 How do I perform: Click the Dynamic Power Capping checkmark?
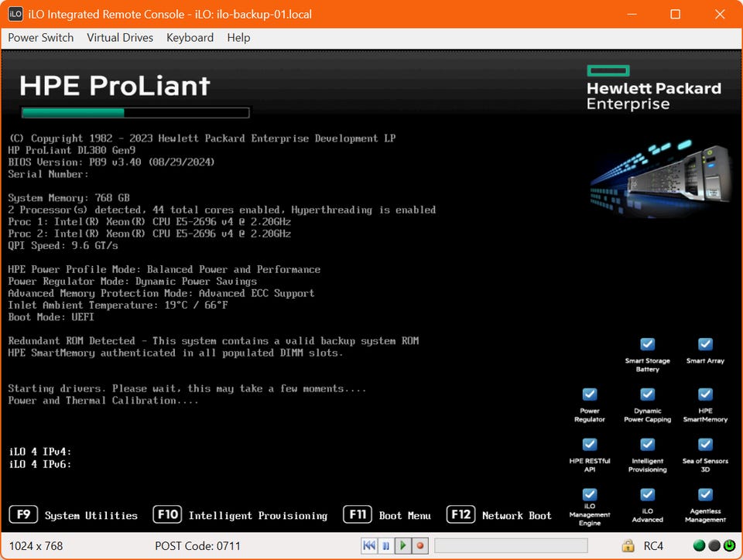pos(647,394)
